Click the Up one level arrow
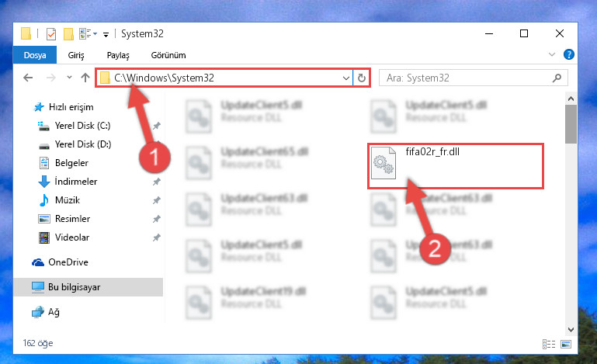 coord(85,78)
